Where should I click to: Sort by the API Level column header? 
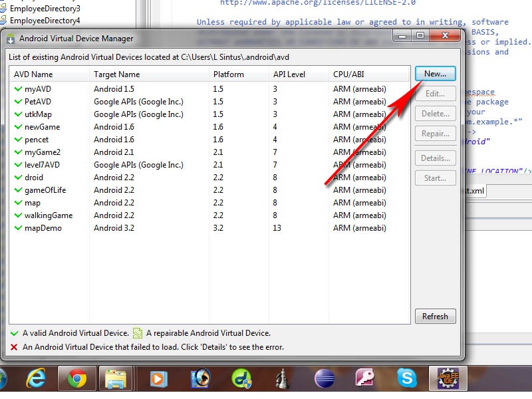299,74
